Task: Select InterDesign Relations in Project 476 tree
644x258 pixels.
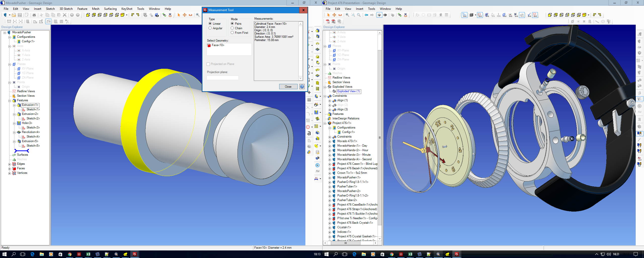Action: 346,118
